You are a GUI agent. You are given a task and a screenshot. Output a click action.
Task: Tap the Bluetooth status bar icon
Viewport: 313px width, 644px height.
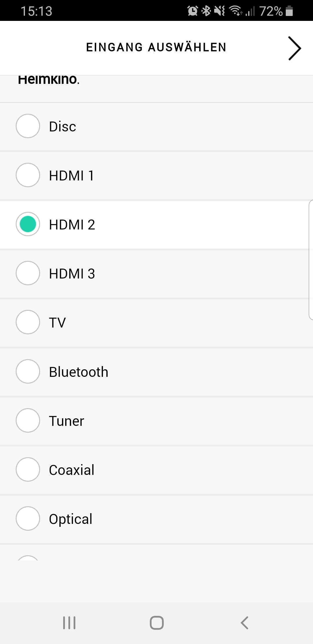point(206,11)
